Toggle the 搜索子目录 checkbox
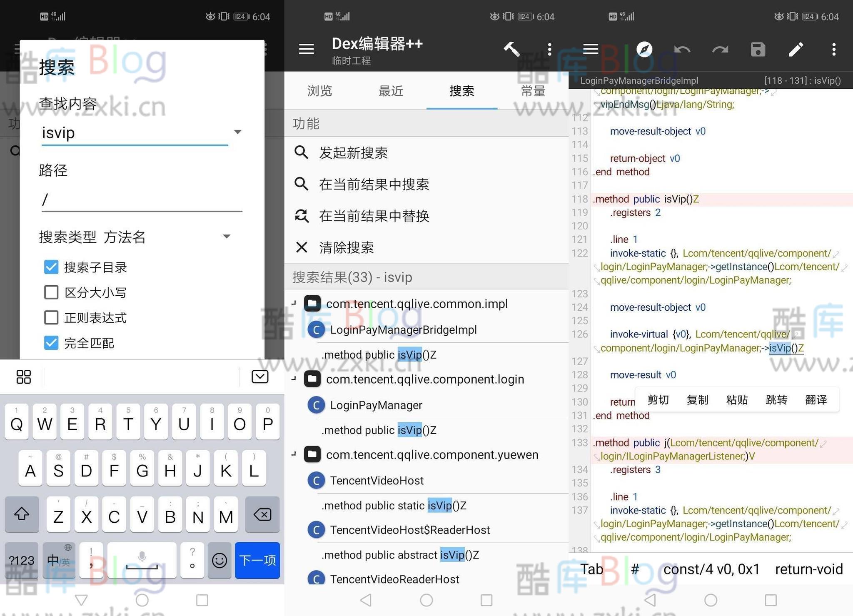Image resolution: width=853 pixels, height=616 pixels. [51, 267]
